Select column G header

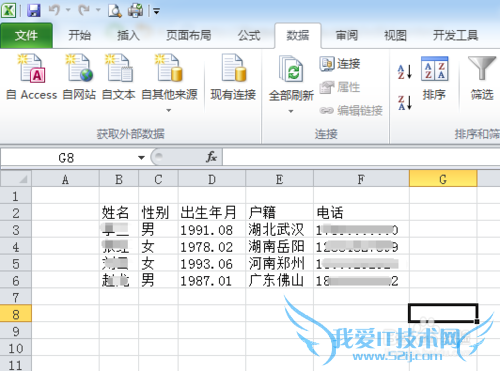coord(443,179)
